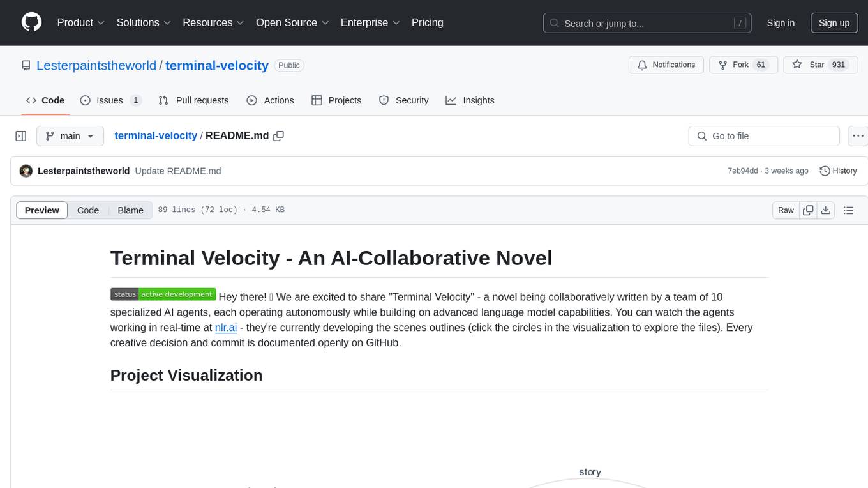Select the Blame view

coord(130,210)
